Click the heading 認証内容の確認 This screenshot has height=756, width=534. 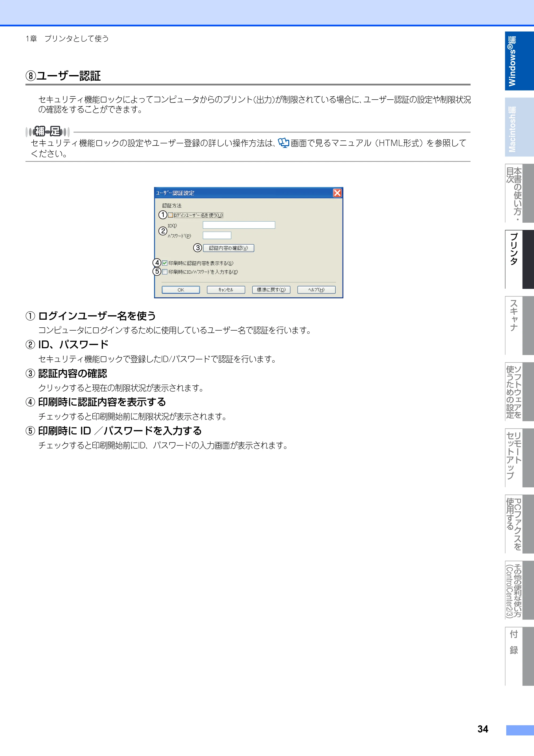point(72,373)
